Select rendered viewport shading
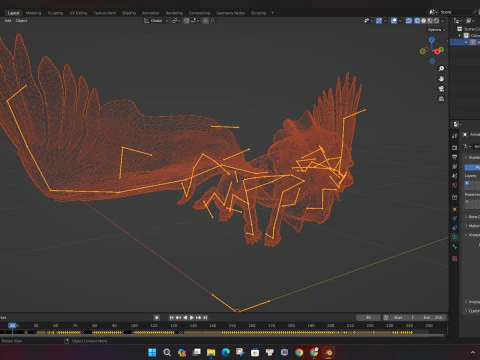 click(x=436, y=21)
